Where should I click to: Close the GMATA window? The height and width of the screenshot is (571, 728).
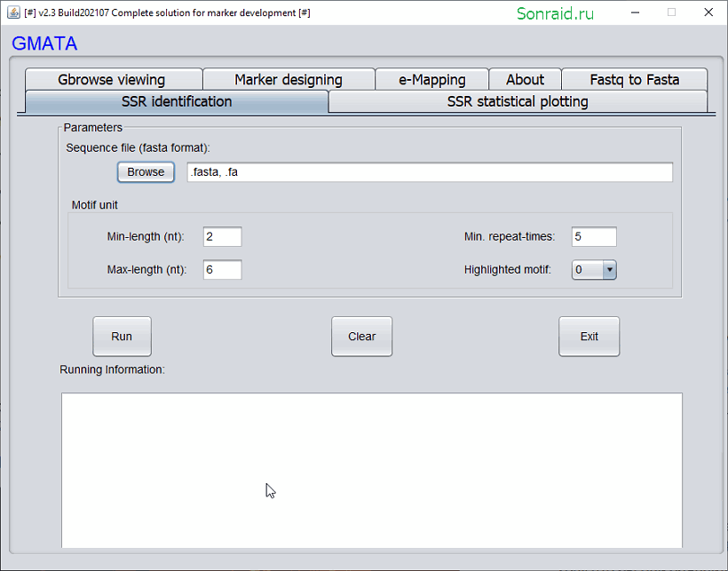pyautogui.click(x=708, y=12)
